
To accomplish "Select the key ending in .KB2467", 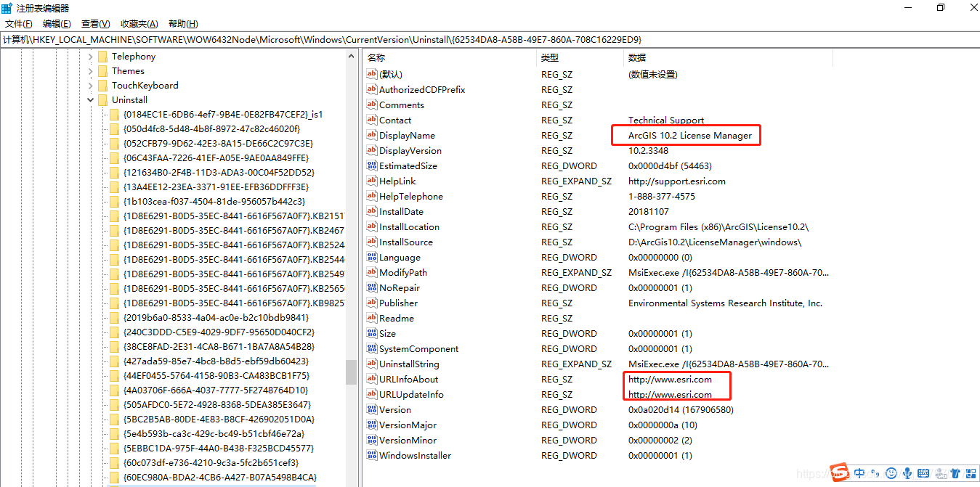I will (233, 231).
